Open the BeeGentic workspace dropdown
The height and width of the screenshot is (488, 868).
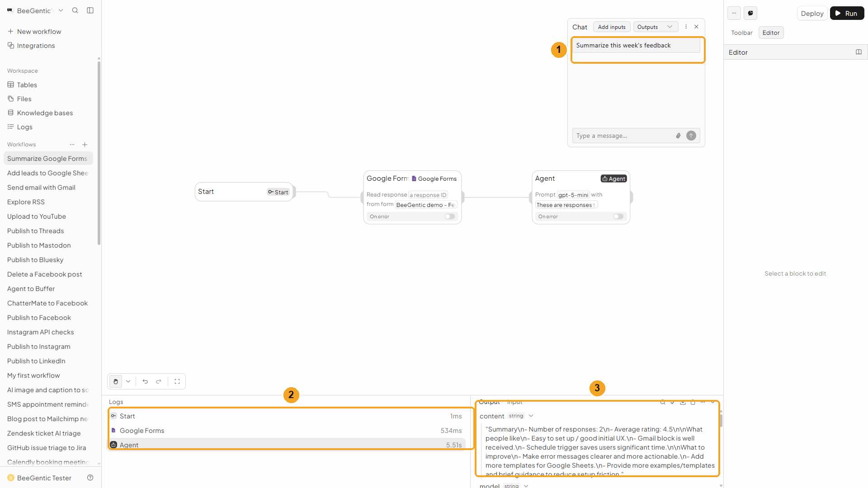tap(35, 10)
